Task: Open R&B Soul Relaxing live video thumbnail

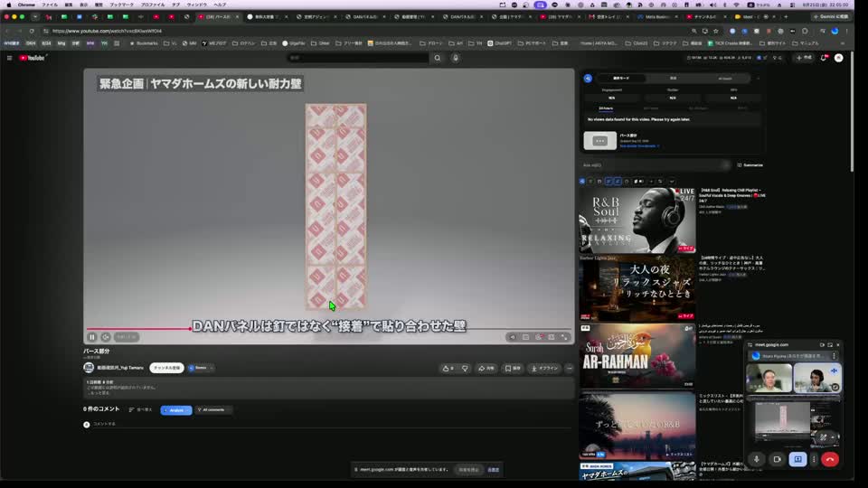Action: click(637, 221)
